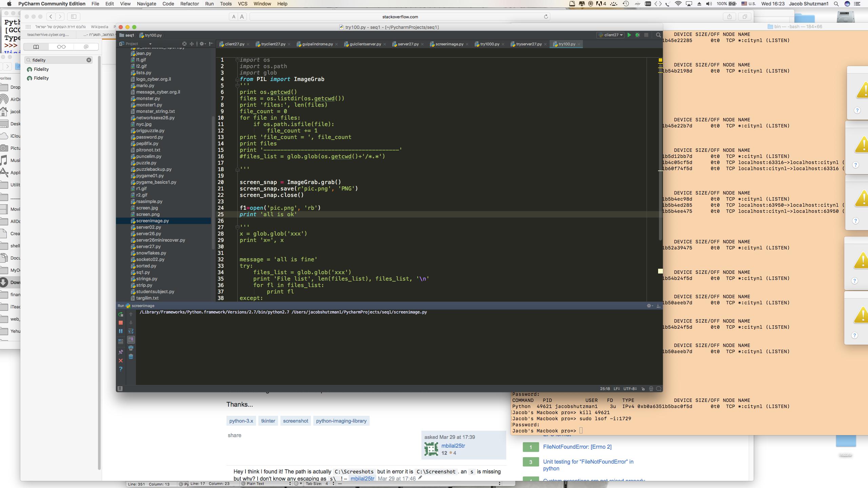Screen dimensions: 868x488
Task: Open client27 run configuration dropdown
Action: 611,35
